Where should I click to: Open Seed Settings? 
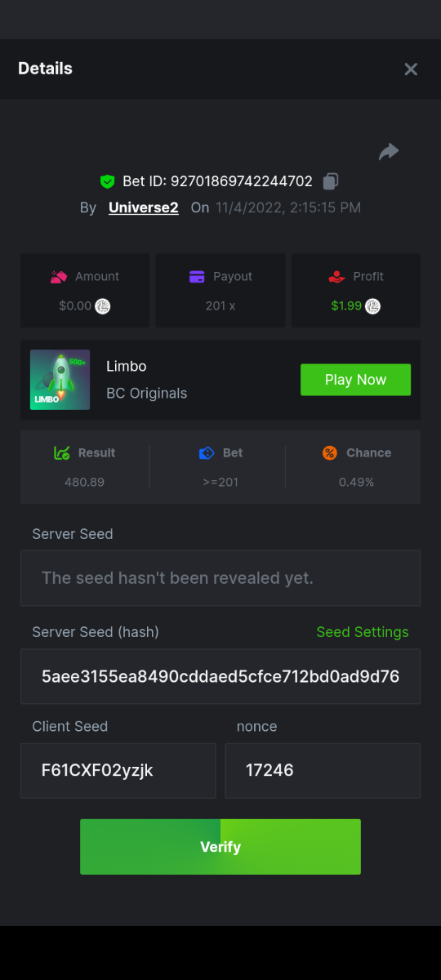[x=363, y=632]
